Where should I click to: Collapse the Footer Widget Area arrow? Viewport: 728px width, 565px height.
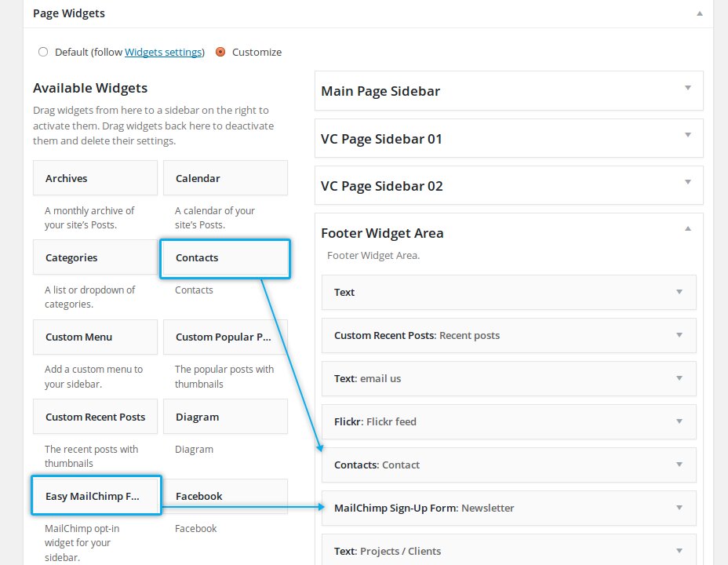[687, 229]
